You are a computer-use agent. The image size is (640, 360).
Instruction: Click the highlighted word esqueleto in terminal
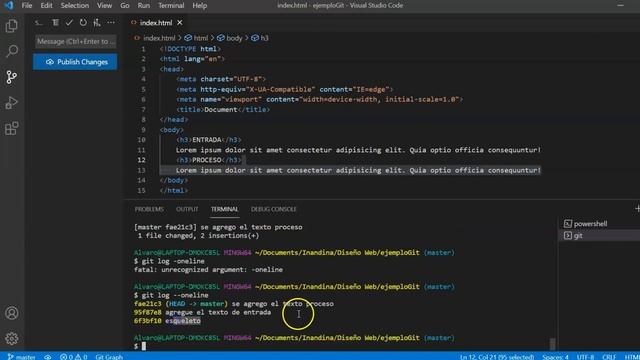(x=183, y=321)
